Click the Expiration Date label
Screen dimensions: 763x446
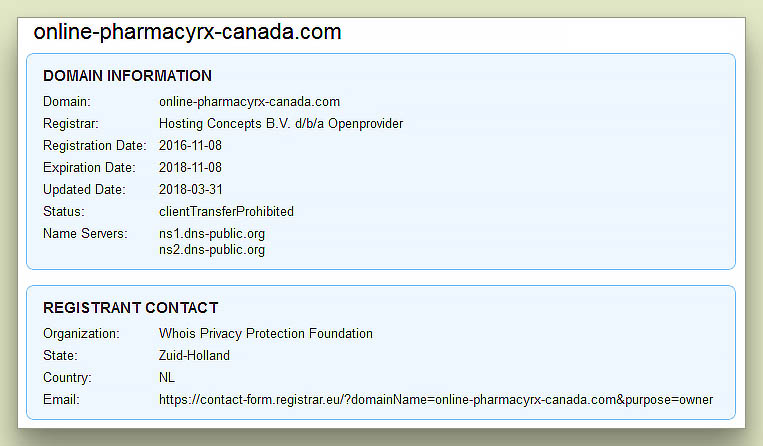click(x=90, y=167)
